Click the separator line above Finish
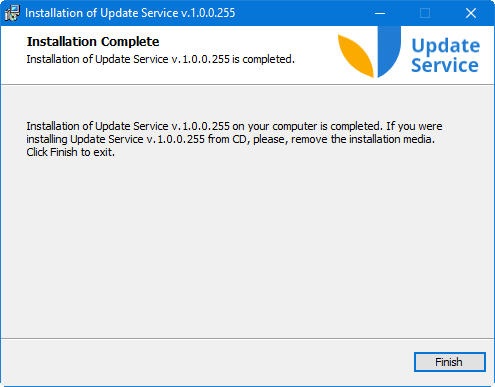This screenshot has height=387, width=495. pos(247,339)
